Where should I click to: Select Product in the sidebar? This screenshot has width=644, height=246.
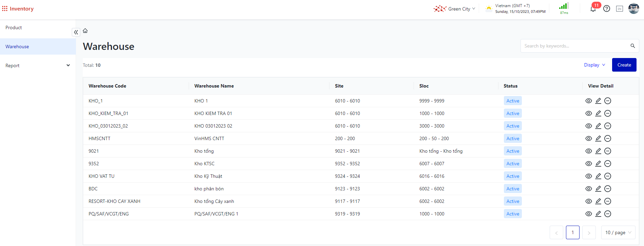(14, 27)
